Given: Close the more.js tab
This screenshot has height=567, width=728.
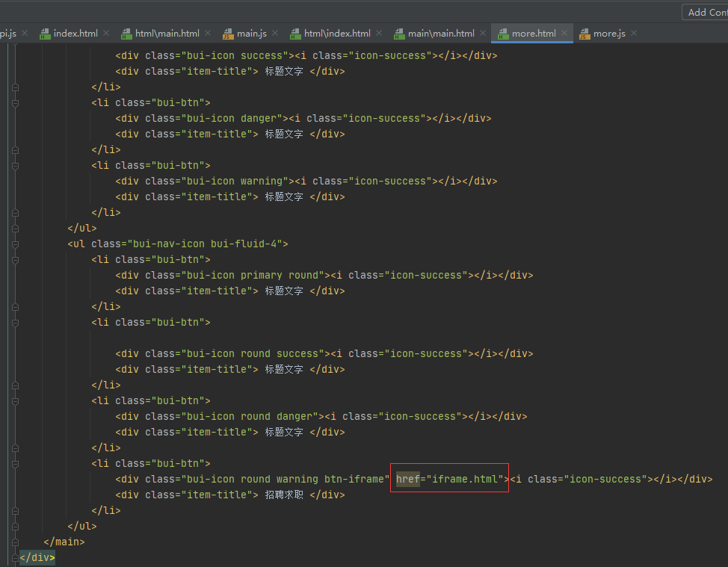Looking at the screenshot, I should click(633, 34).
